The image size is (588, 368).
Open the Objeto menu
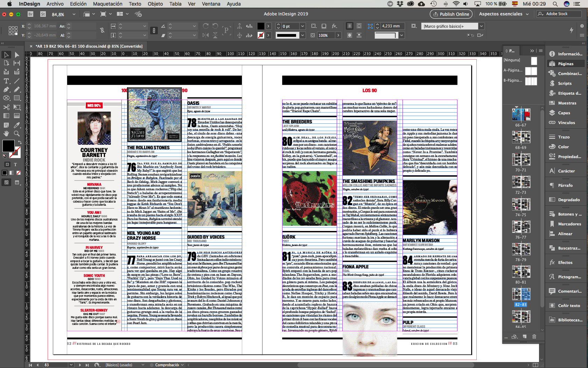[155, 4]
